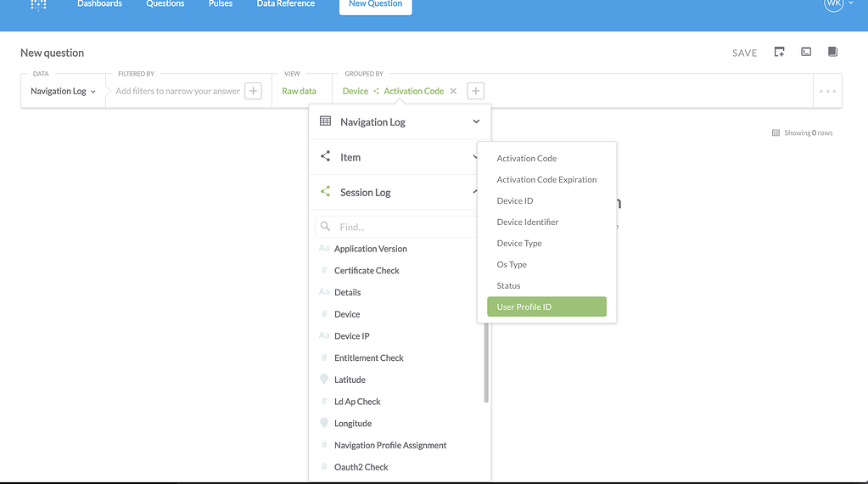Click the number type icon for Certificate Check
868x484 pixels.
(324, 270)
